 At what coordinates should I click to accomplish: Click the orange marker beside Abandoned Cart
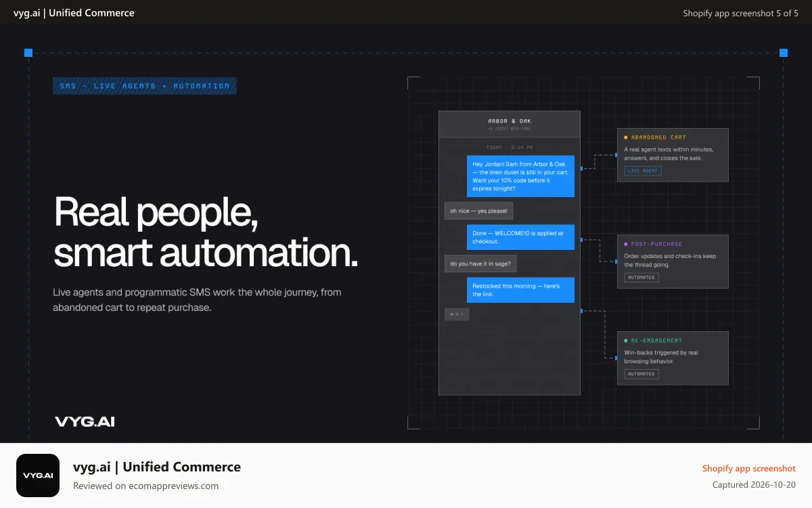tap(626, 137)
